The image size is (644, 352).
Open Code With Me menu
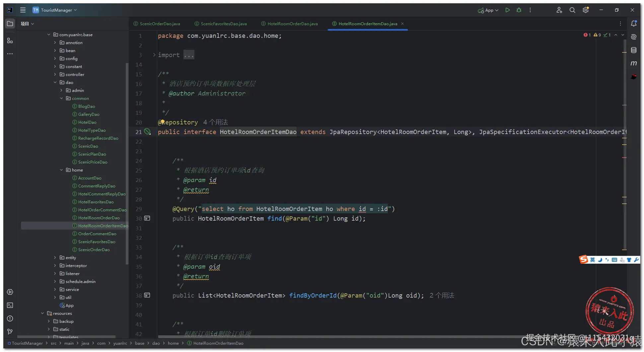[559, 10]
